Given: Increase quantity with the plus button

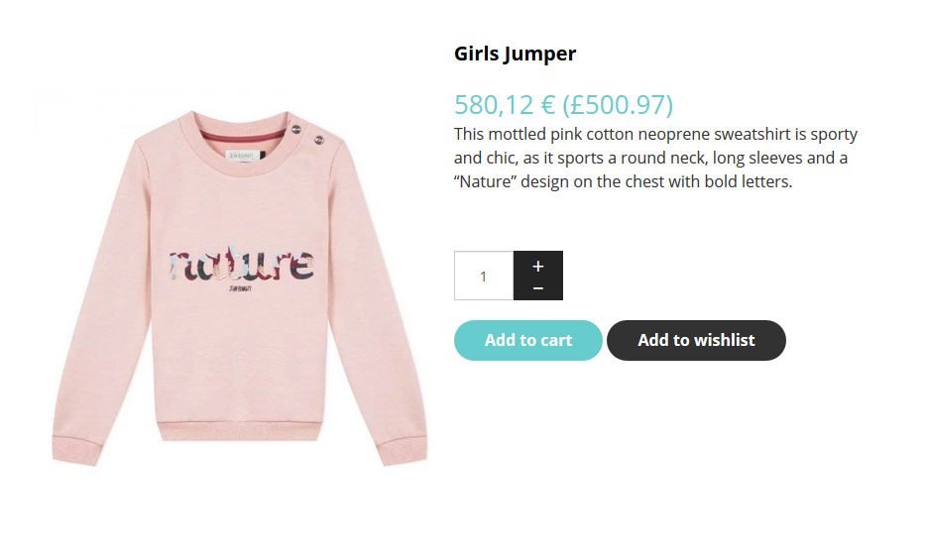Looking at the screenshot, I should [538, 266].
